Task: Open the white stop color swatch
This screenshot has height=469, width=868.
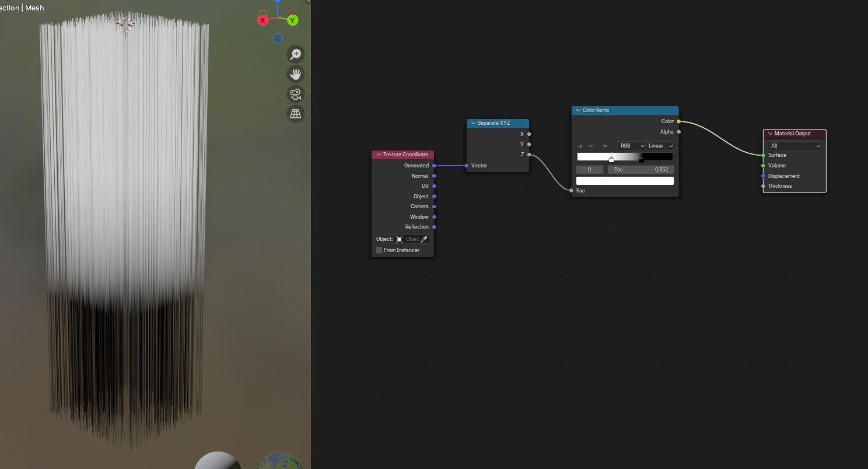Action: click(625, 181)
